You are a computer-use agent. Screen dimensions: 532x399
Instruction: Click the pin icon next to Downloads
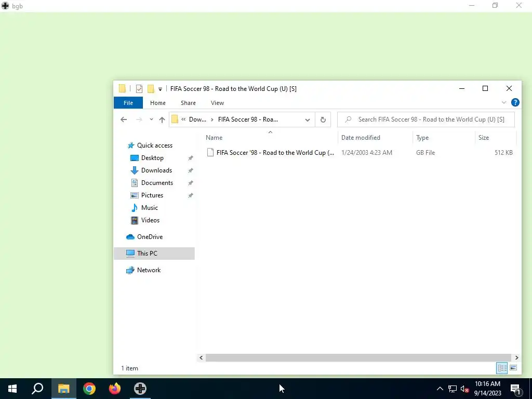190,170
